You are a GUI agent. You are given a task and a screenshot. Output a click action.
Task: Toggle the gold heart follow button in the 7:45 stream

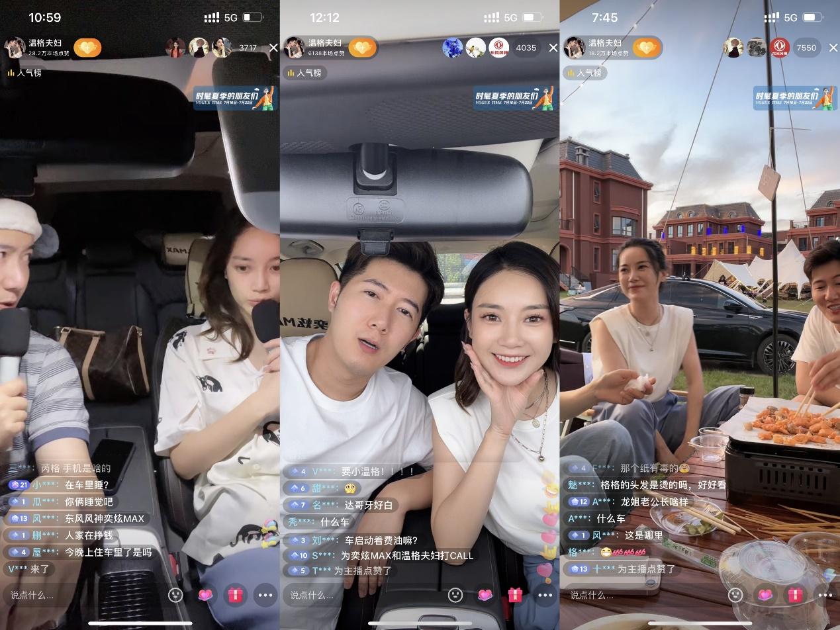[647, 48]
